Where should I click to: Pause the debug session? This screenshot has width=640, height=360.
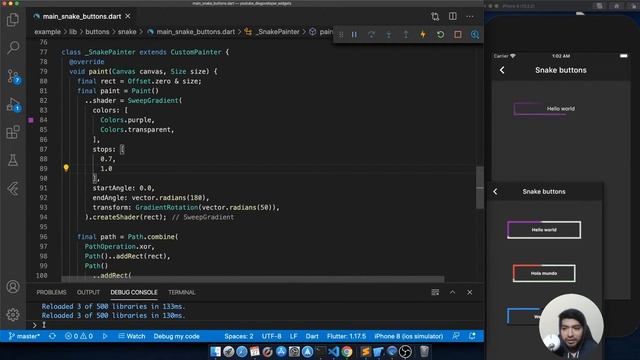354,35
